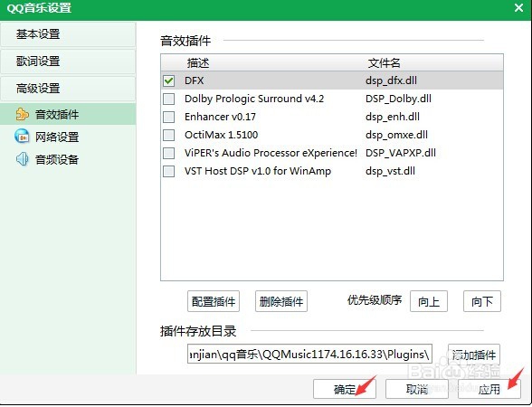Click the 音频设备 speaker icon
Image resolution: width=532 pixels, height=407 pixels.
pyautogui.click(x=22, y=159)
